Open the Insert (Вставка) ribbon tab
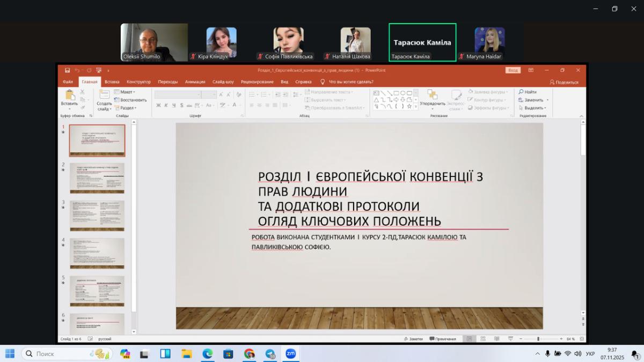644x362 pixels. [x=112, y=82]
